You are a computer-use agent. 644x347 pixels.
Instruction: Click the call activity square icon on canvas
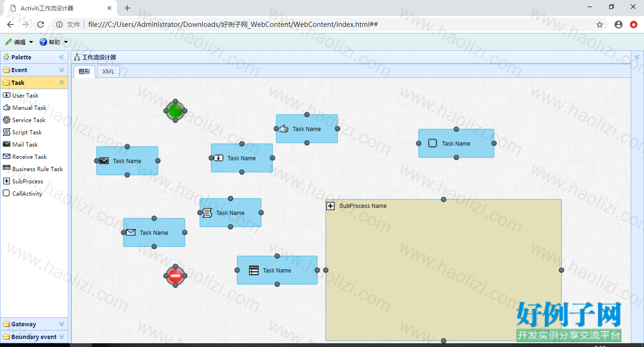433,143
